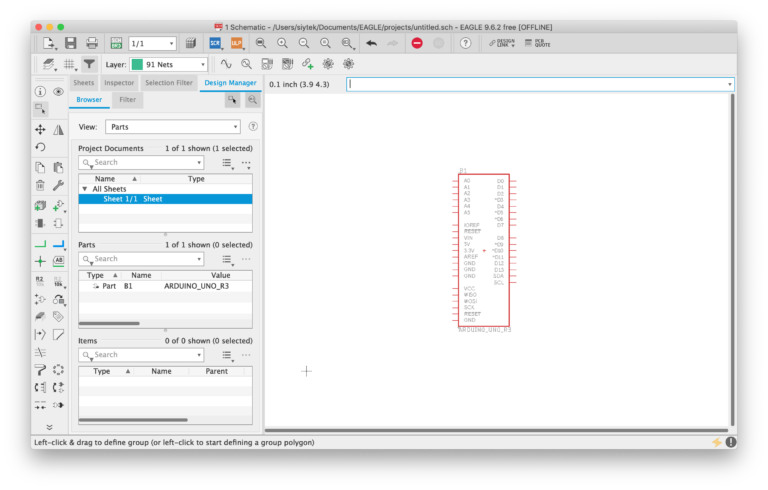Click the red Stop command icon
768x490 pixels.
click(x=417, y=43)
